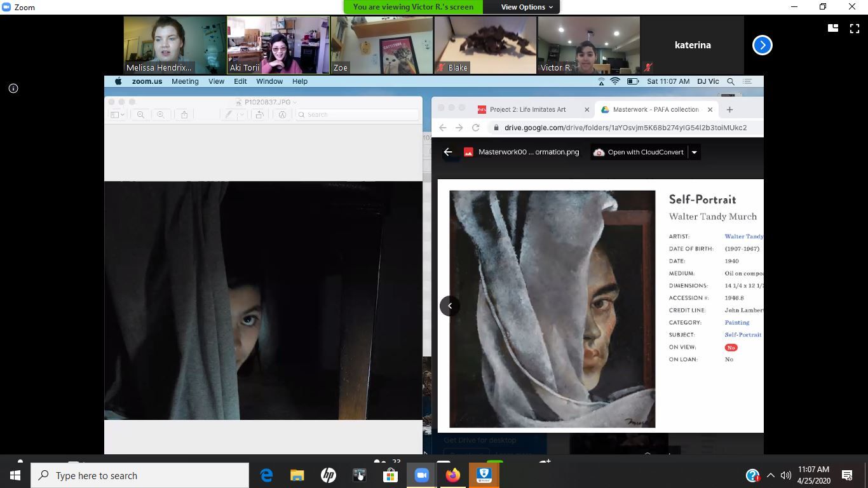The width and height of the screenshot is (868, 488).
Task: Click the meeting information icon
Action: point(13,88)
